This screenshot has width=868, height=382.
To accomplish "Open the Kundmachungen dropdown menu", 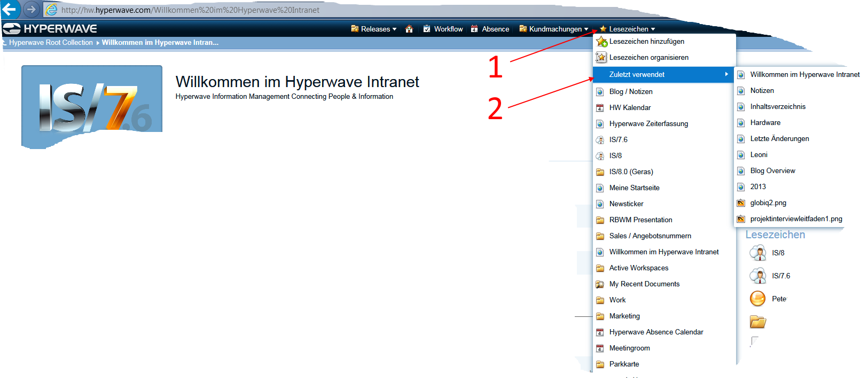I will pos(553,29).
